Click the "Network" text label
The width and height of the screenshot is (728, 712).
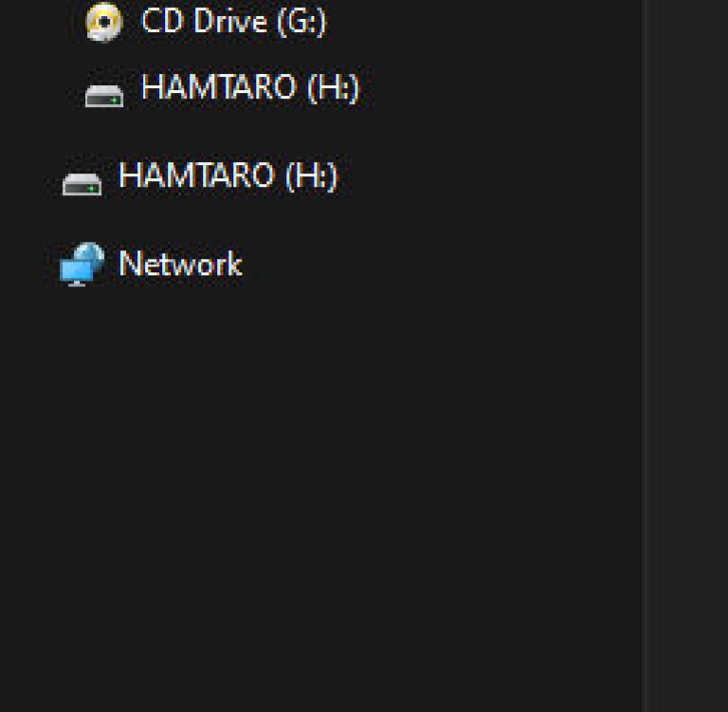pos(179,264)
